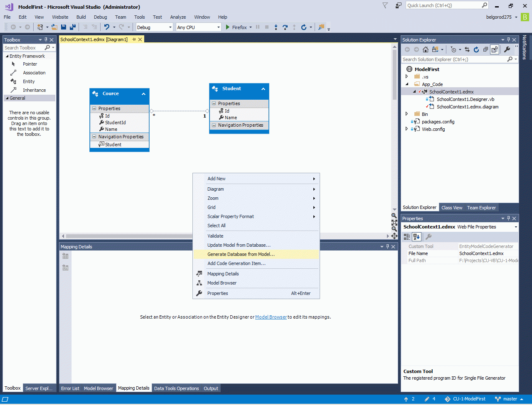The image size is (532, 405).
Task: Collapse the Student entity shape
Action: point(263,89)
